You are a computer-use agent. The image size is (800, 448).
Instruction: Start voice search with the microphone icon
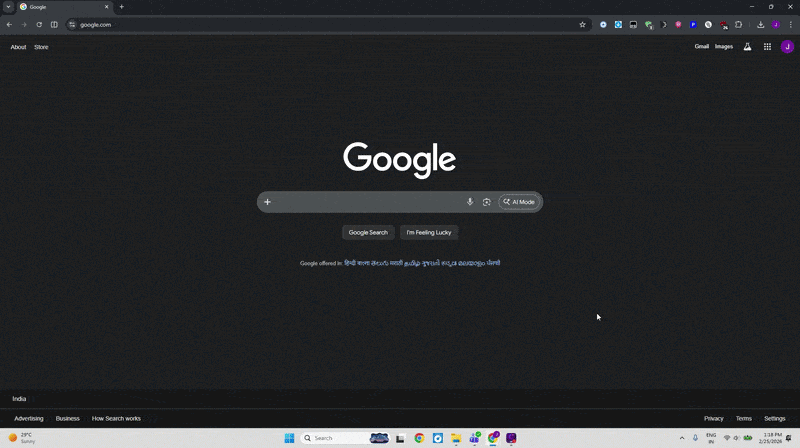pos(470,202)
